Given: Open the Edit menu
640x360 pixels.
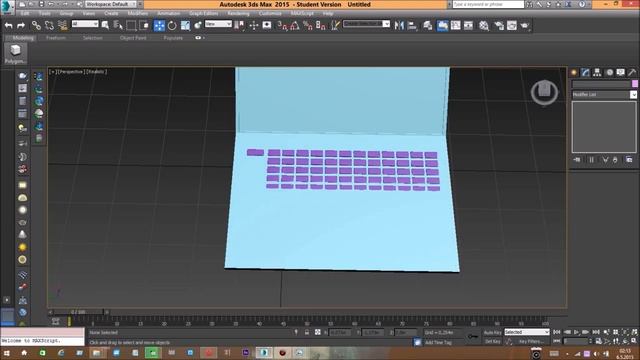Looking at the screenshot, I should (x=25, y=13).
